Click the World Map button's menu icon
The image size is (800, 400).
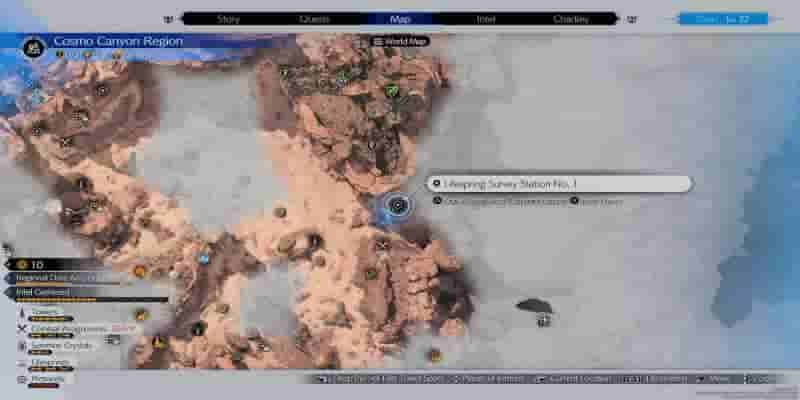pyautogui.click(x=378, y=41)
